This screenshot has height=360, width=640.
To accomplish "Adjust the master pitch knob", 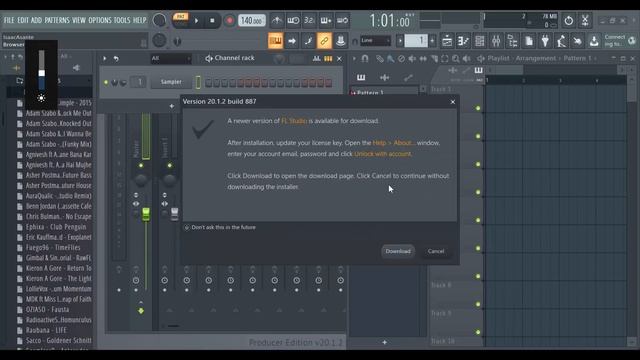I will [159, 40].
